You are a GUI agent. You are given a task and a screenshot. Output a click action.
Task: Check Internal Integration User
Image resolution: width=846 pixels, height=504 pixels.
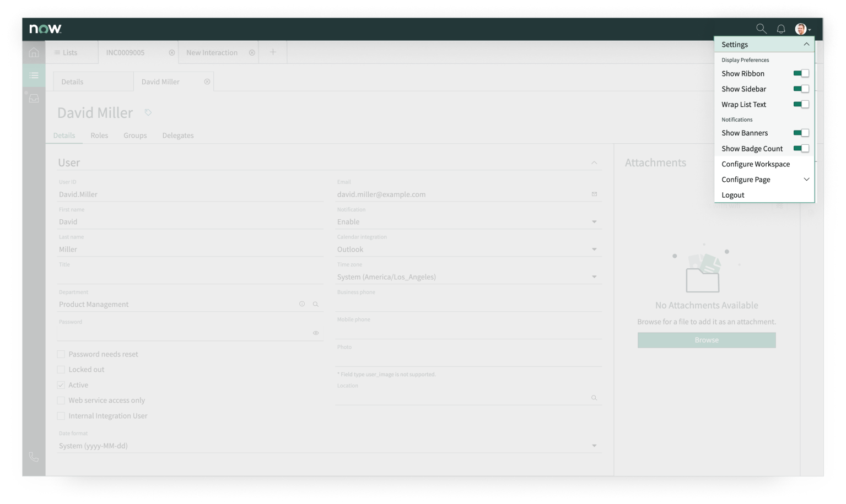(x=61, y=416)
